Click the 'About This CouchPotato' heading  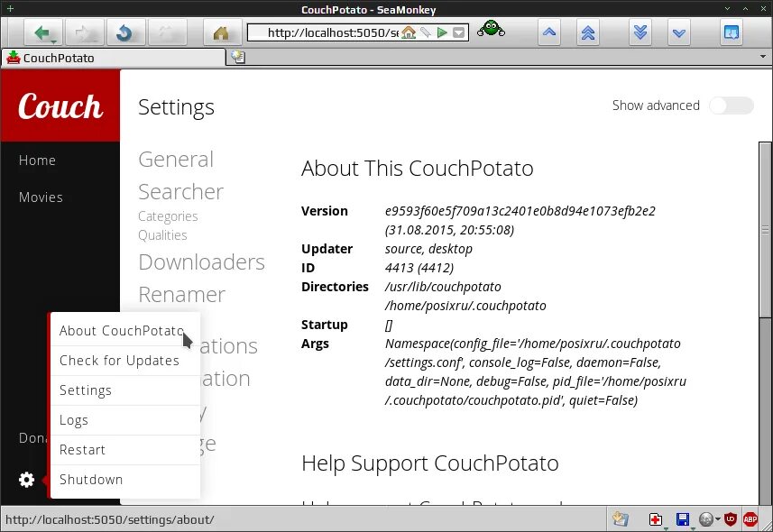coord(417,169)
